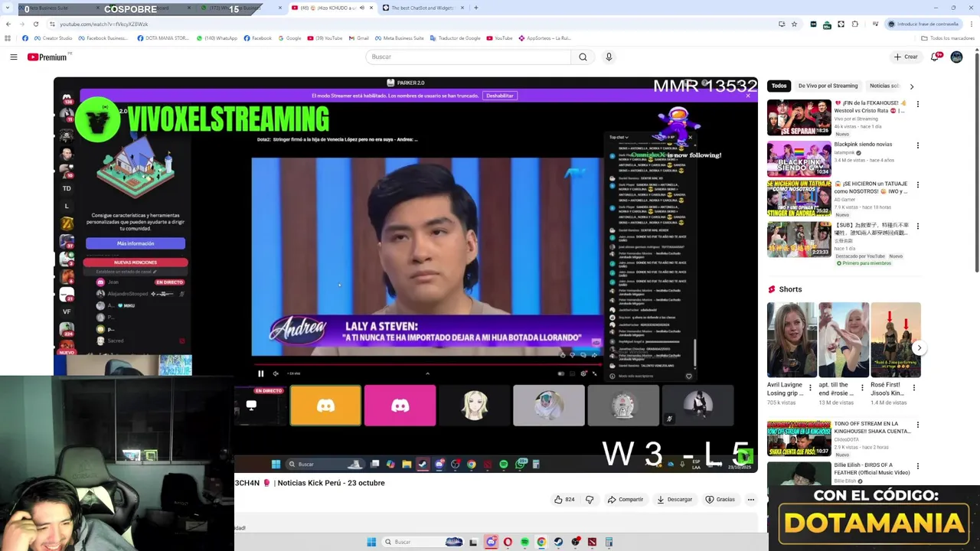Select De Vivo por el Streaming chip

(x=828, y=86)
